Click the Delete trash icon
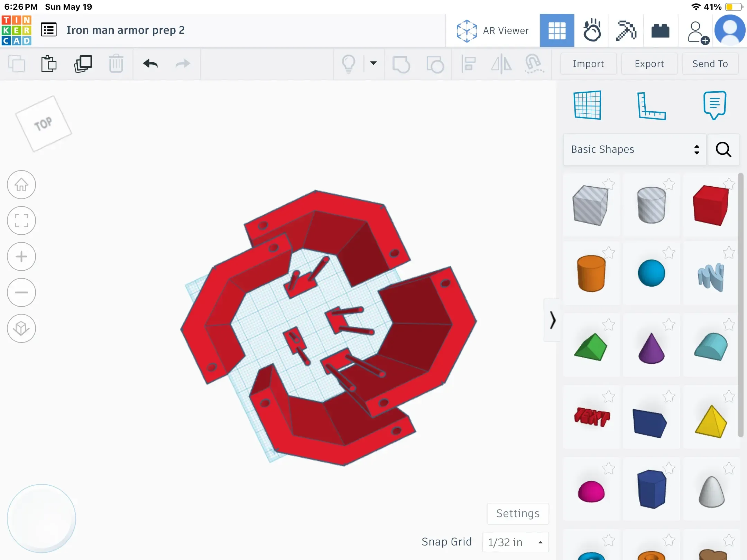The width and height of the screenshot is (747, 560). tap(116, 64)
